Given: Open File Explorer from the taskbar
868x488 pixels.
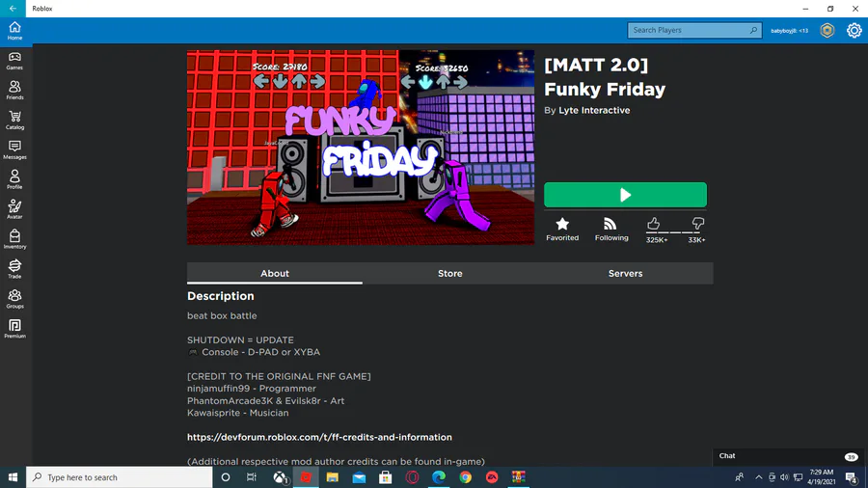Looking at the screenshot, I should tap(332, 477).
